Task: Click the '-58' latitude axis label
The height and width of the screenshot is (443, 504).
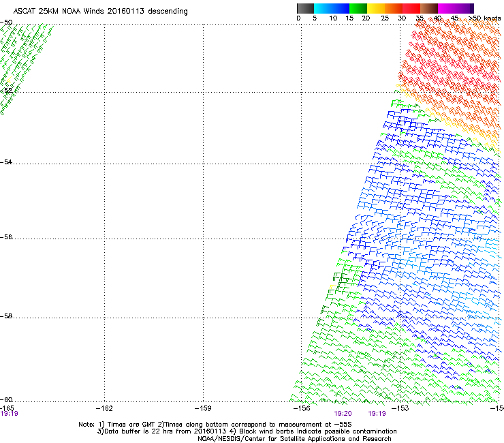Action: point(6,316)
